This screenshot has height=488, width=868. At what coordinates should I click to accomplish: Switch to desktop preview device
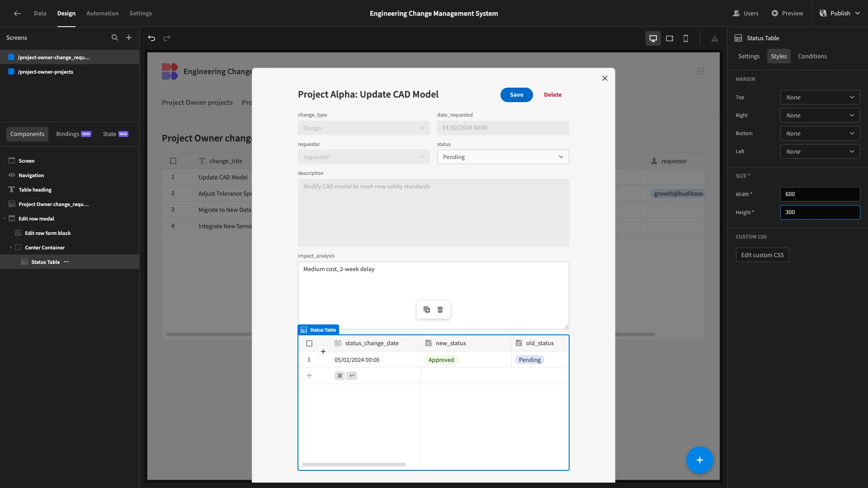[x=653, y=38]
